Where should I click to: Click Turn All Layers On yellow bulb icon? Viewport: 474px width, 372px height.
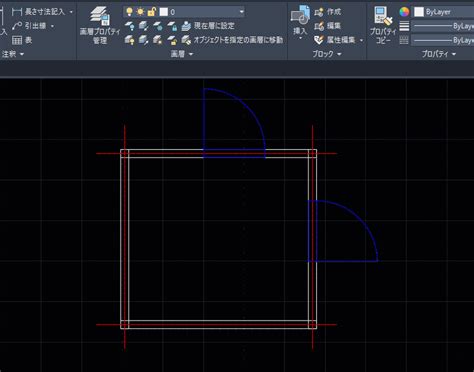pos(129,40)
